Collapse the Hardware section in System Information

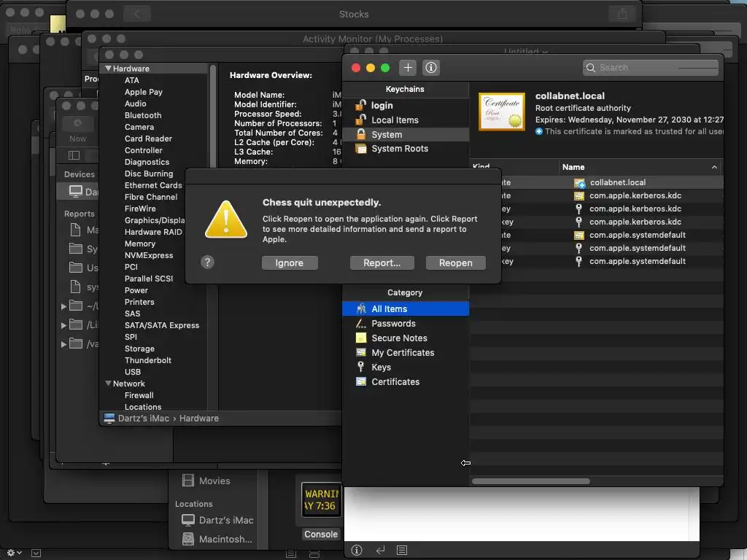pos(108,69)
